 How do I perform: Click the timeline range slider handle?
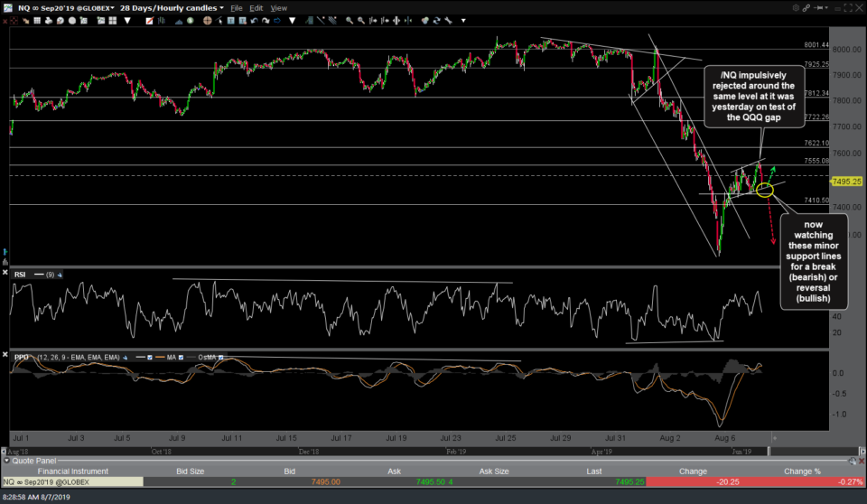[x=769, y=452]
